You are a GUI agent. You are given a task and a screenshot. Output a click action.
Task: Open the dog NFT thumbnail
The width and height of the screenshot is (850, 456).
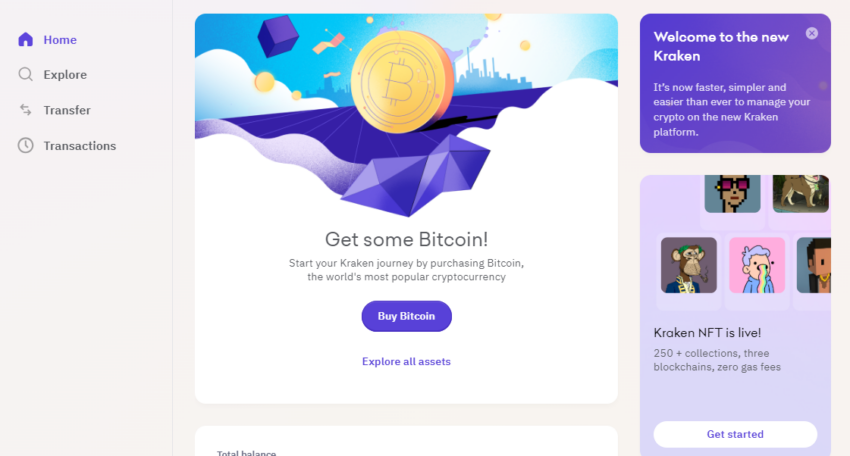pyautogui.click(x=800, y=193)
